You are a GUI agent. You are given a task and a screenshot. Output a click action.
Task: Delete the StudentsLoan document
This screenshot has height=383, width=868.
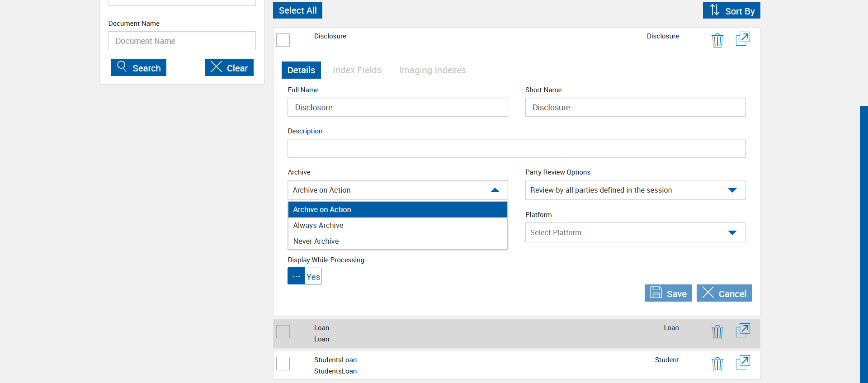(x=717, y=364)
